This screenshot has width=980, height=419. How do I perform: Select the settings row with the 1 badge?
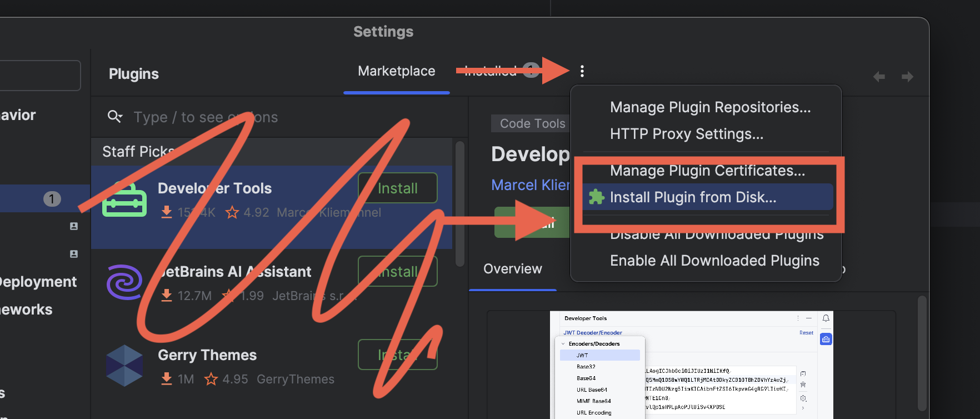(x=45, y=198)
